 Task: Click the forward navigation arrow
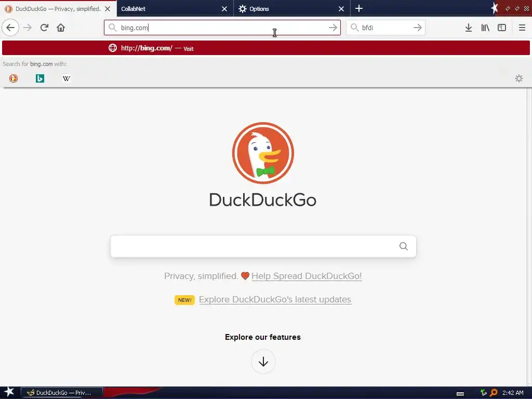click(x=28, y=28)
